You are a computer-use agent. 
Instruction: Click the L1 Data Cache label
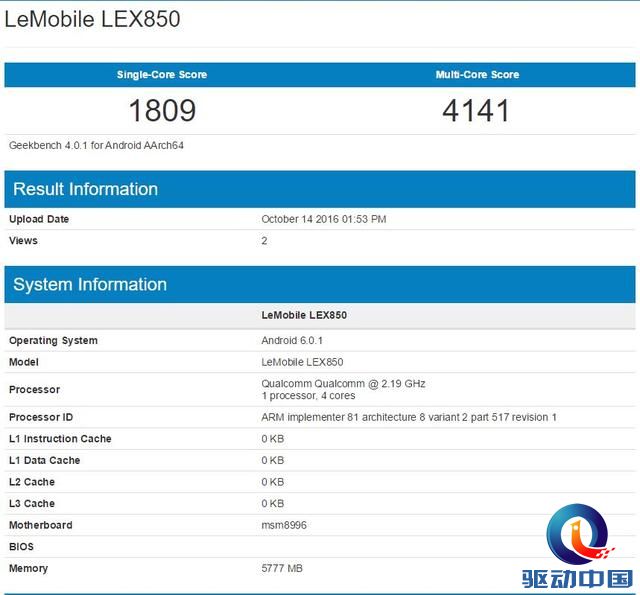coord(44,460)
